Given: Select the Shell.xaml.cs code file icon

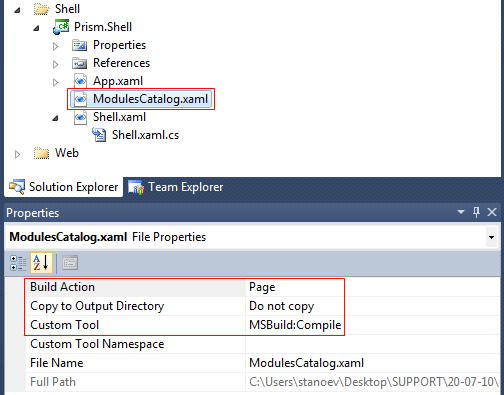Looking at the screenshot, I should [x=99, y=135].
